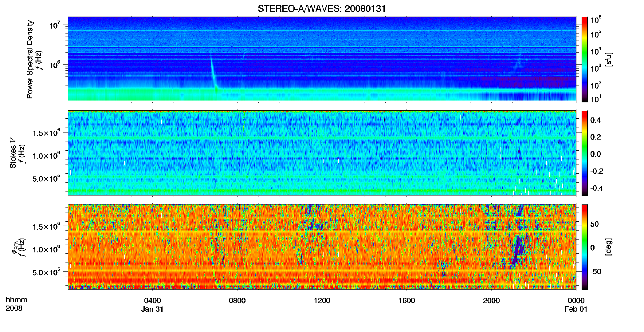
Task: Click the 5.0×10^5 tick on the Stokes V axis
Action: coord(46,178)
